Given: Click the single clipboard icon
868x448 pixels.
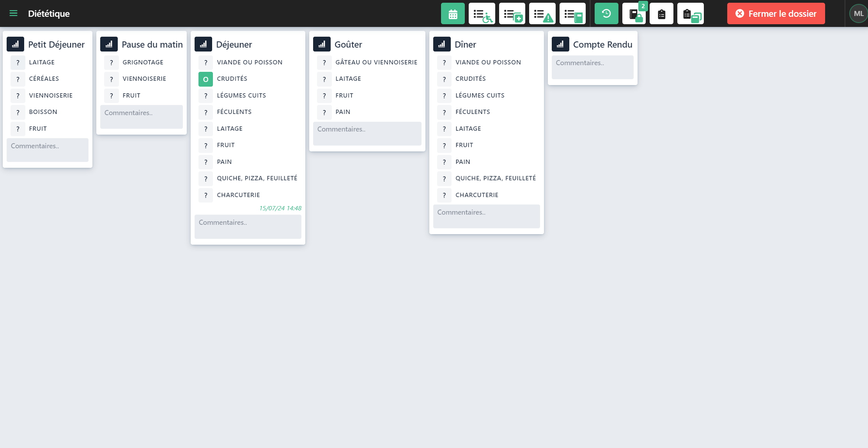Looking at the screenshot, I should coord(661,14).
